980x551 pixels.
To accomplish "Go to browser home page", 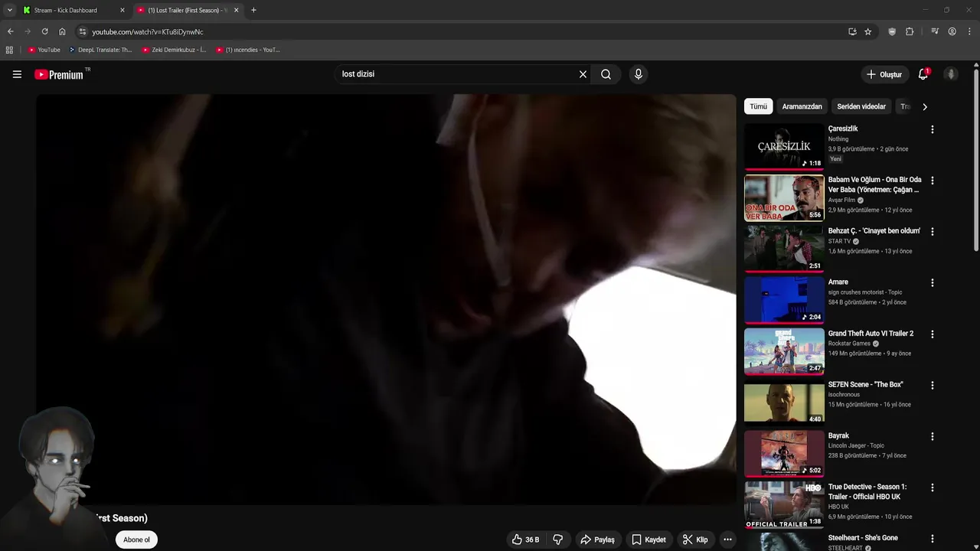I will point(62,31).
